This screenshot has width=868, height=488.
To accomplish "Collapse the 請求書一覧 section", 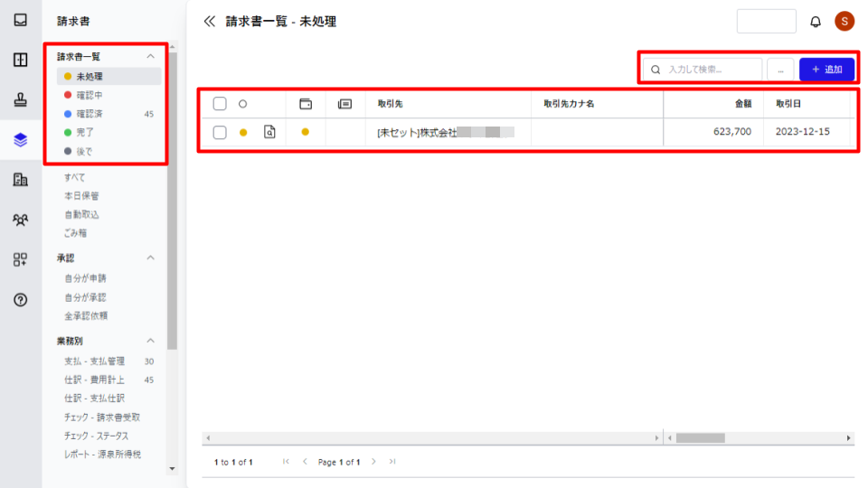I will [x=151, y=56].
